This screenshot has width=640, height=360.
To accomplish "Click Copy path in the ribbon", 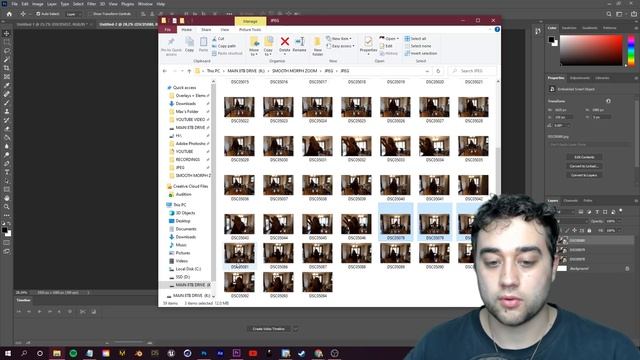I will pos(224,46).
